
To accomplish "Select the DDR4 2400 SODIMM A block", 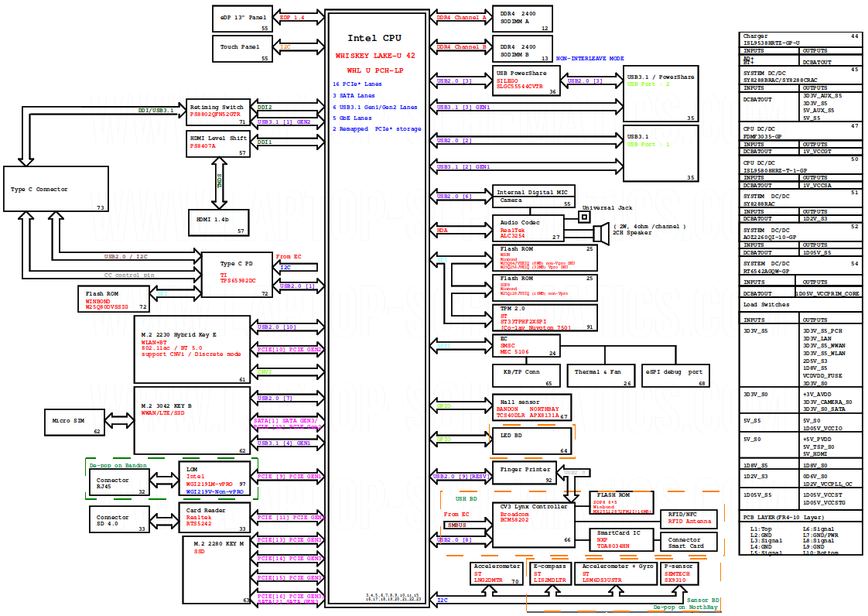I will 522,19.
